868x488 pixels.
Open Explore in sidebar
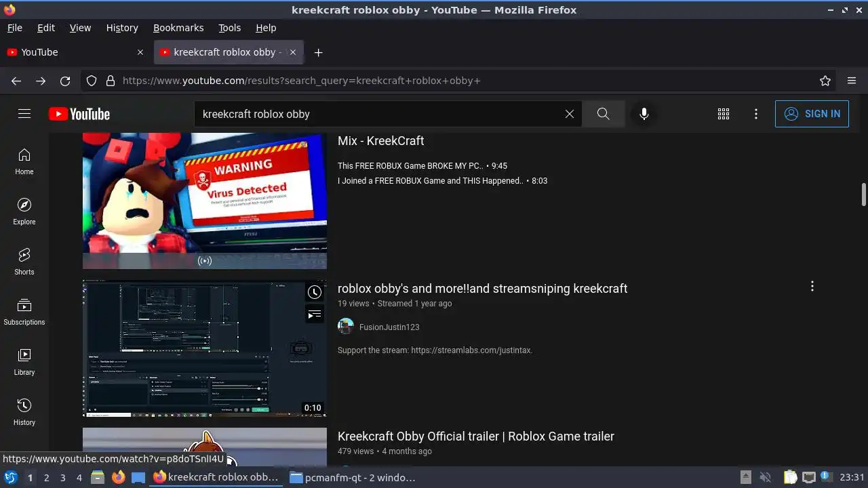(24, 212)
